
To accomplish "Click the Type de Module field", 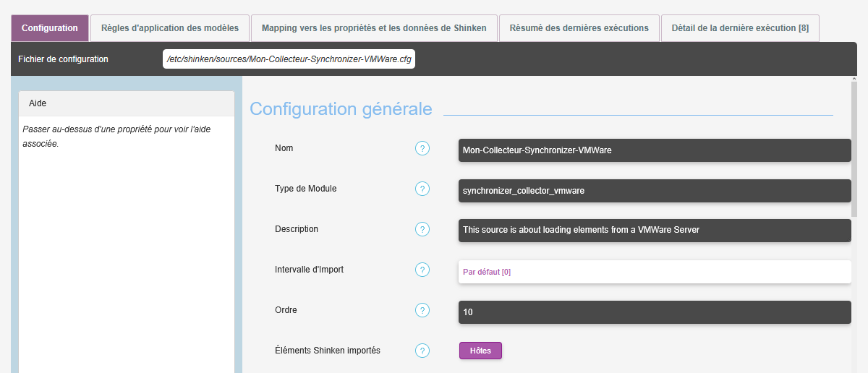I will [x=654, y=191].
